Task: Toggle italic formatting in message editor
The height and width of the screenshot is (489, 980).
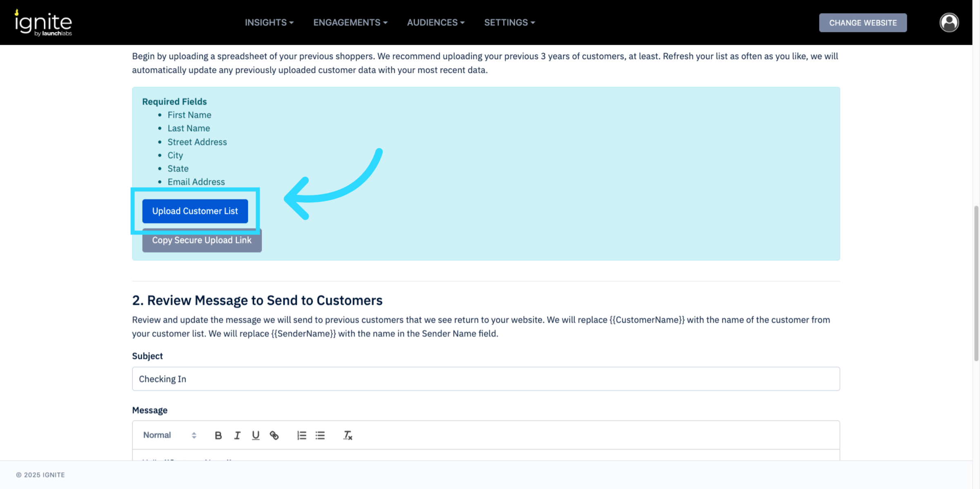Action: coord(237,435)
